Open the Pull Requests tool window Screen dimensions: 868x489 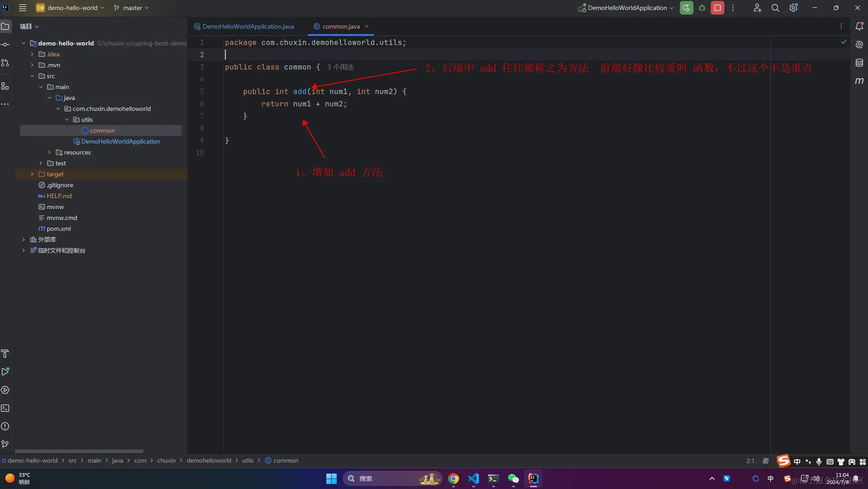coord(5,63)
